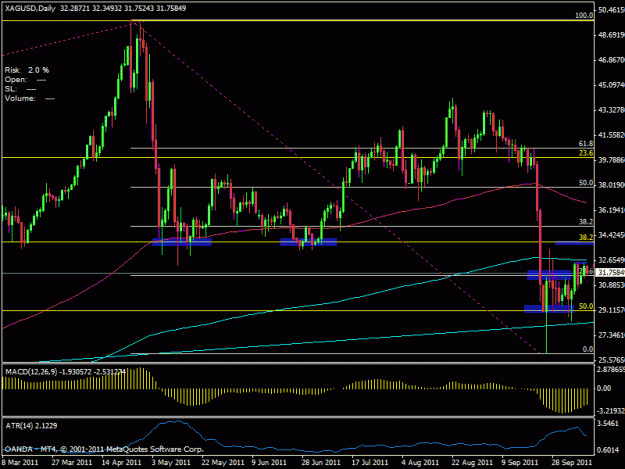Click the 'SL: ---' info line
This screenshot has height=469, width=625.
coord(20,89)
